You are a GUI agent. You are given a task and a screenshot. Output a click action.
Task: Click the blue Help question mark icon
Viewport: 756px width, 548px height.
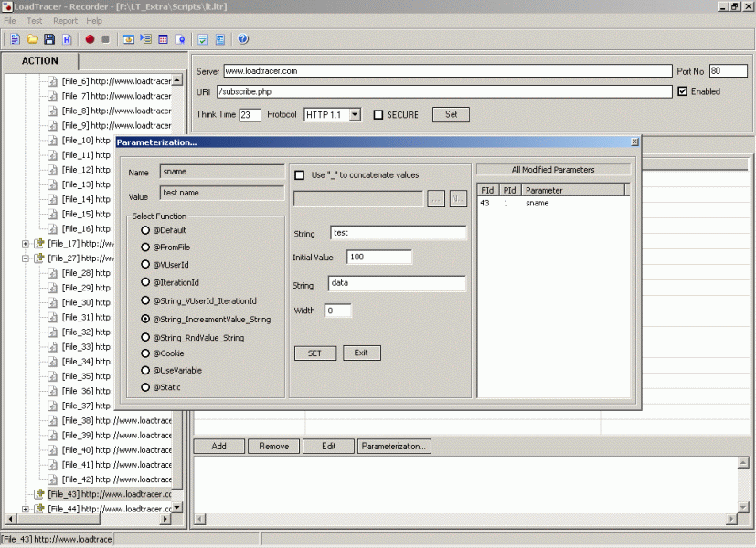coord(243,39)
